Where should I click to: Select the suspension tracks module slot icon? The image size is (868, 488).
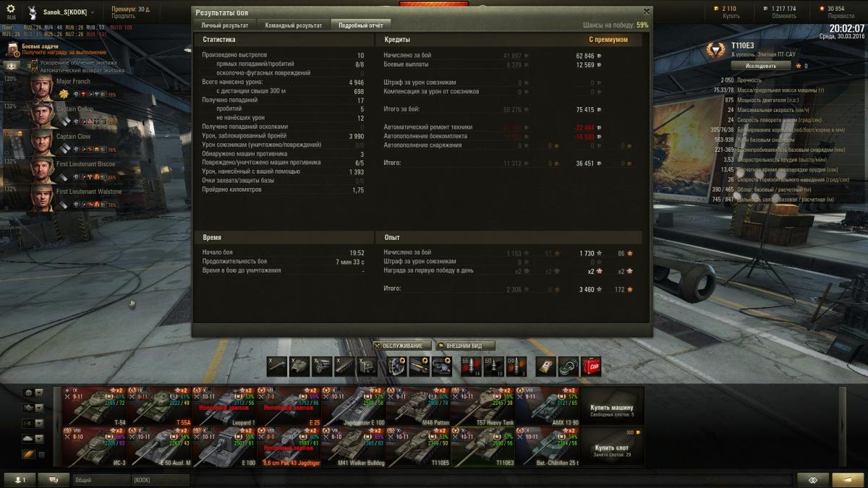[x=344, y=366]
